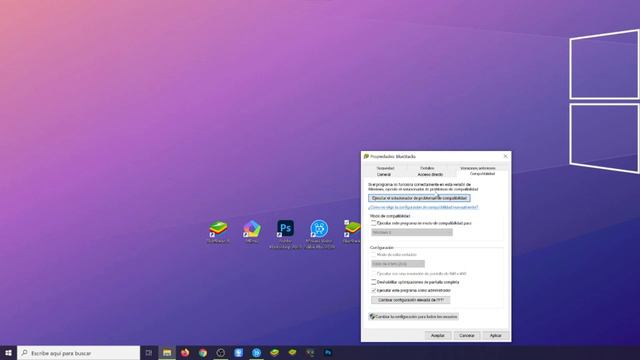Toggle the 640 x 480 resolution checkbox
This screenshot has height=360, width=640.
(x=373, y=273)
